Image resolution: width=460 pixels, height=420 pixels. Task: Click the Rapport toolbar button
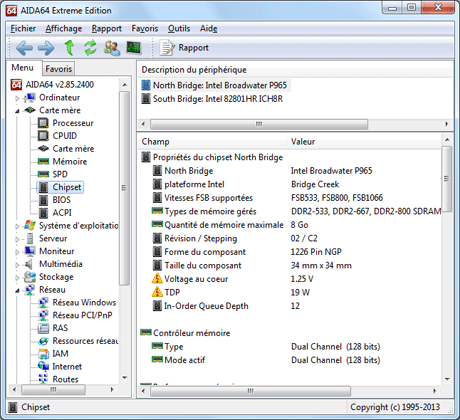point(184,48)
